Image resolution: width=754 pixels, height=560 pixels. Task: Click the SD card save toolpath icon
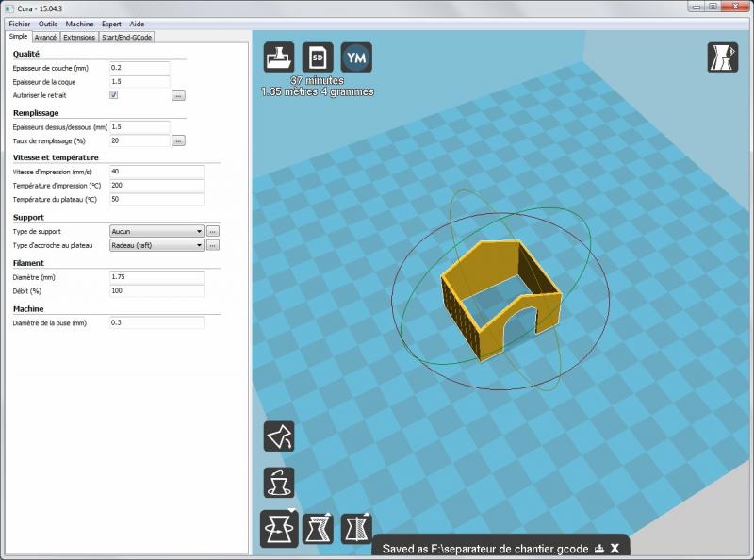[x=318, y=58]
